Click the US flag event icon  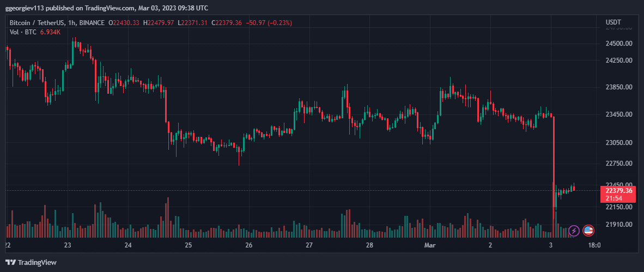point(588,231)
